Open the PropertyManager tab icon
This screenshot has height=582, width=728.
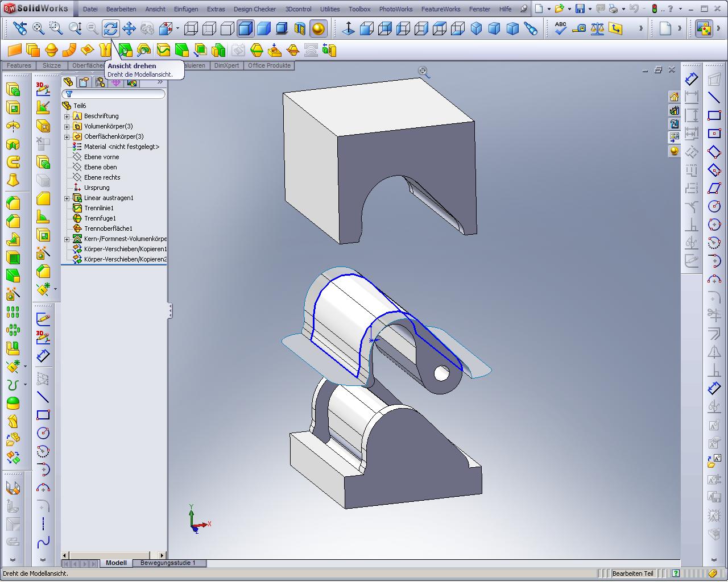point(84,82)
